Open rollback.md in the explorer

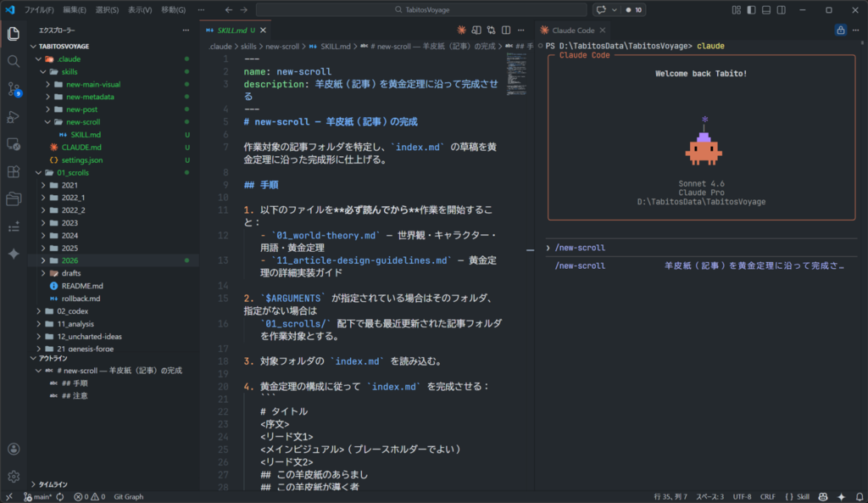81,299
